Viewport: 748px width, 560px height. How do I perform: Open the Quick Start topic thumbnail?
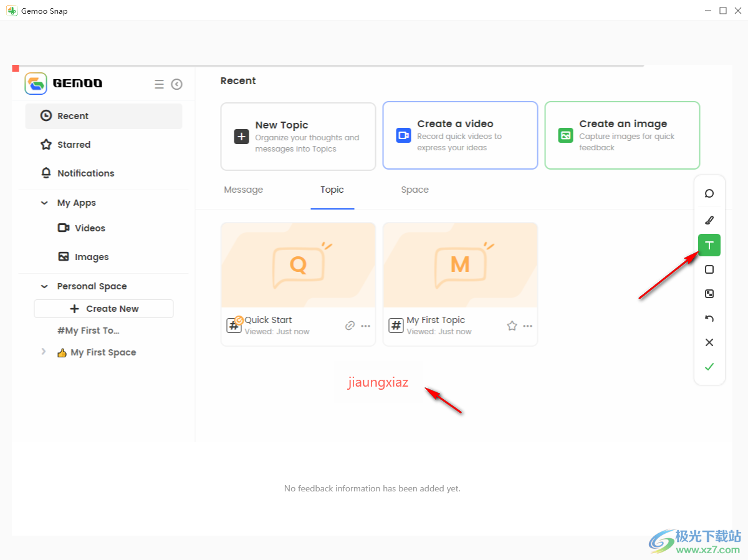tap(298, 265)
